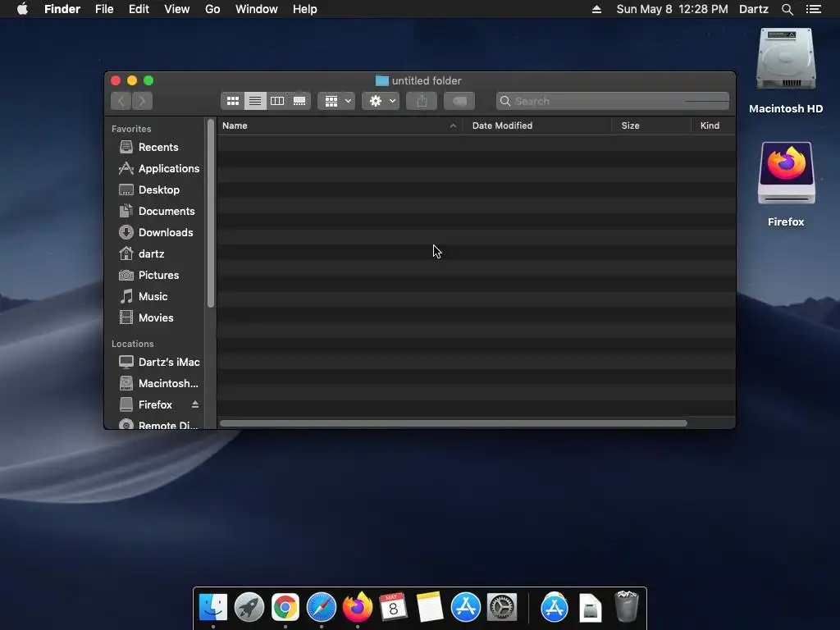
Task: Open the Window menu
Action: (x=257, y=9)
